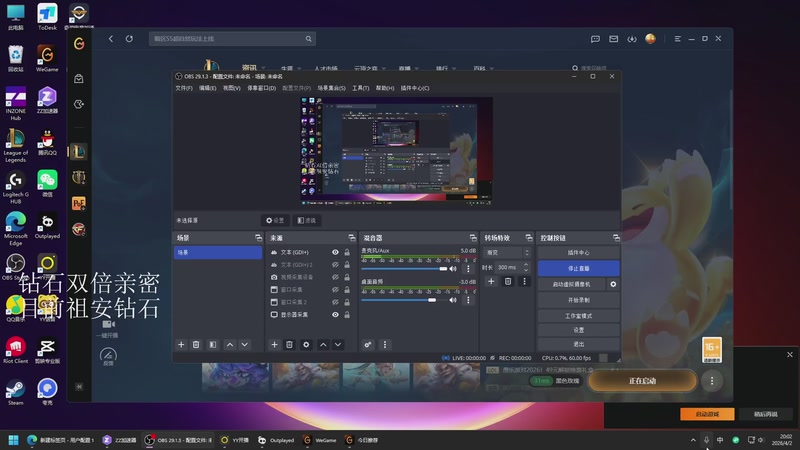Delete the selected scene with the Scenes panel trash icon

pos(196,345)
